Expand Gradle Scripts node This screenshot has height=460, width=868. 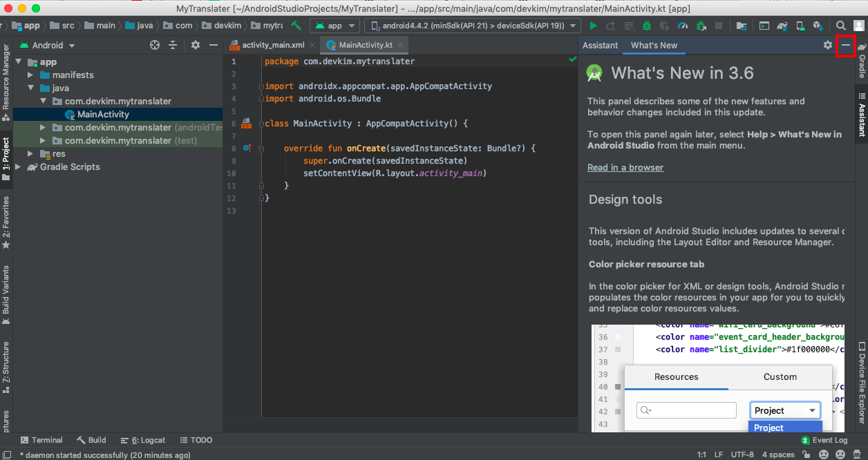tap(19, 166)
